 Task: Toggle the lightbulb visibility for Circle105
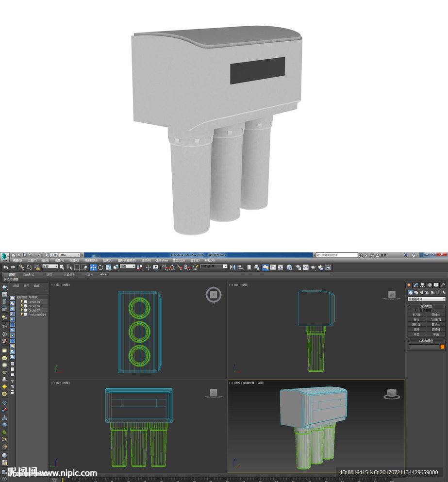coord(21,302)
